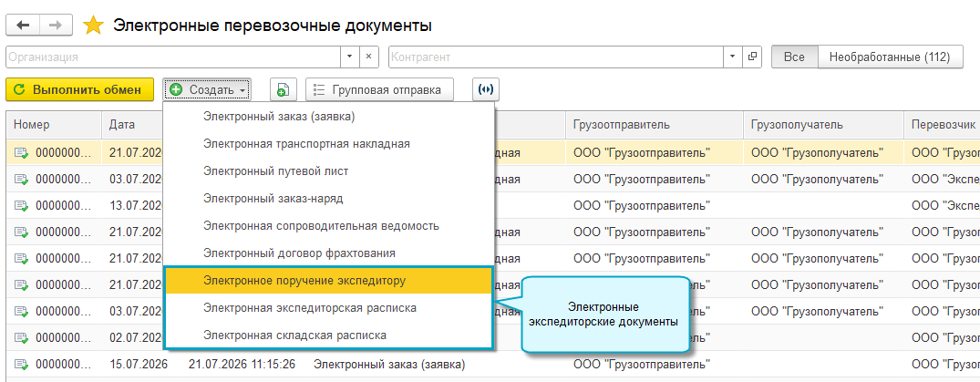Clear the Организация field with the x
The width and height of the screenshot is (980, 382).
[x=368, y=57]
